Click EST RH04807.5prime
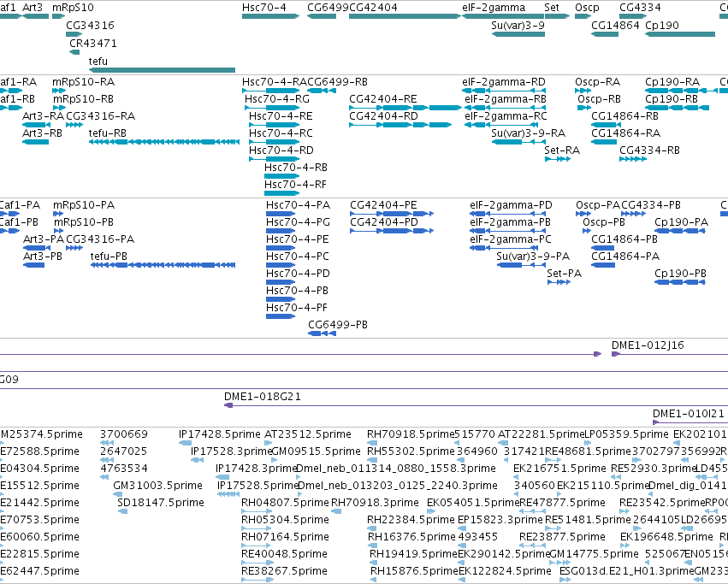This screenshot has width=728, height=584. click(257, 511)
